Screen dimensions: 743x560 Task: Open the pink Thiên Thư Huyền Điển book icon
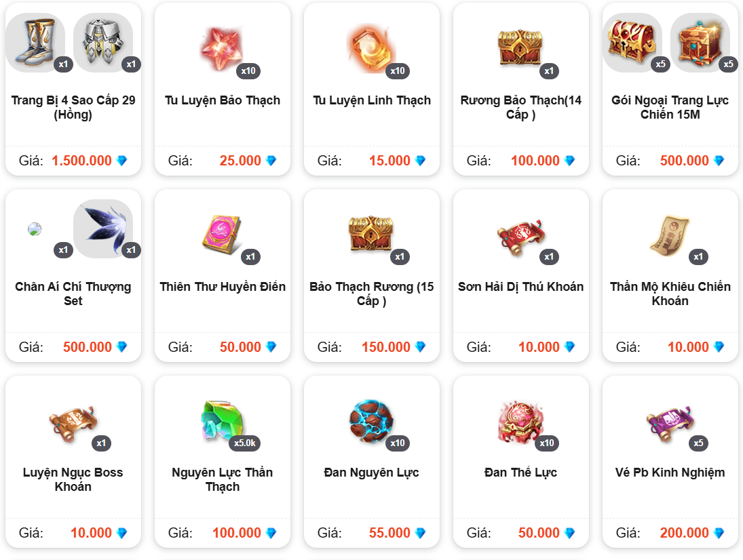pos(222,235)
